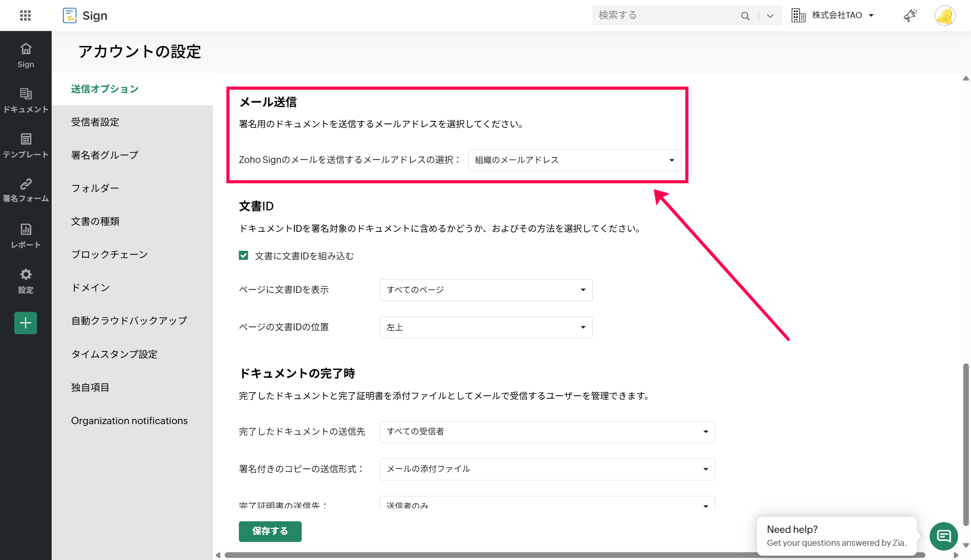This screenshot has height=560, width=971.
Task: Click the green plus create button
Action: [25, 323]
